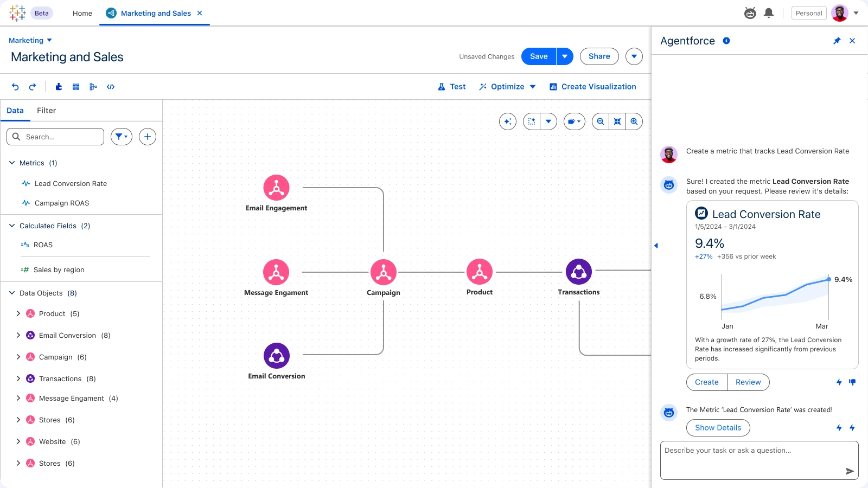Open notifications bell
868x488 pixels.
click(769, 13)
